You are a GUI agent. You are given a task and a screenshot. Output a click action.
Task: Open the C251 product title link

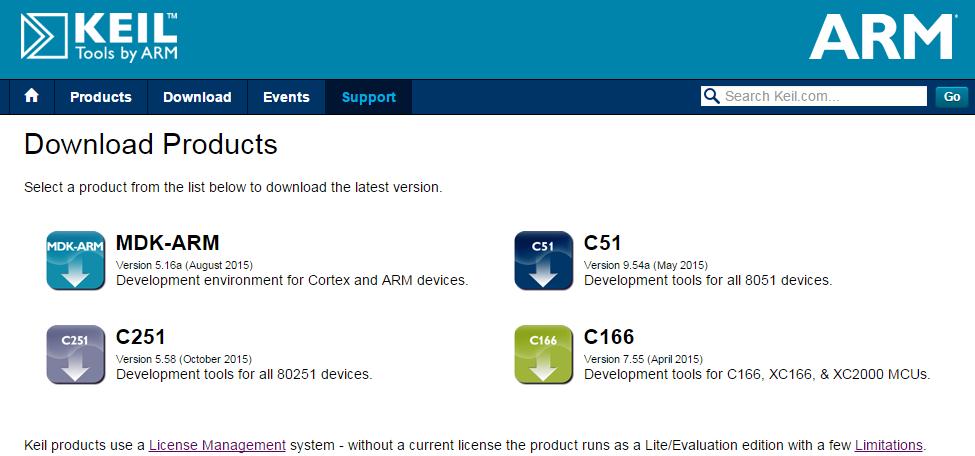tap(141, 337)
